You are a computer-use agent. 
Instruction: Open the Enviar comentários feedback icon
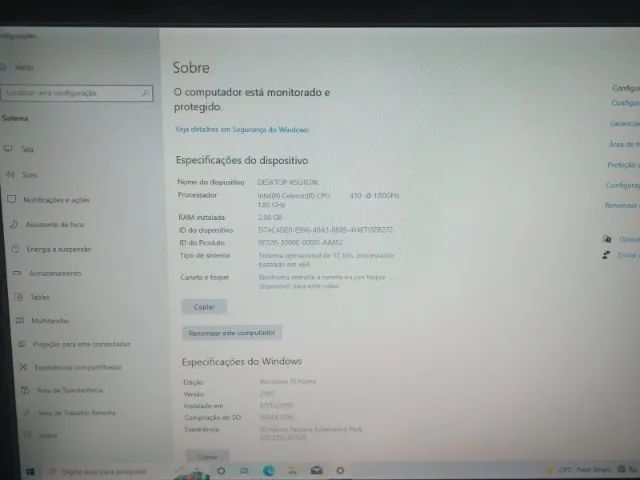click(x=606, y=255)
